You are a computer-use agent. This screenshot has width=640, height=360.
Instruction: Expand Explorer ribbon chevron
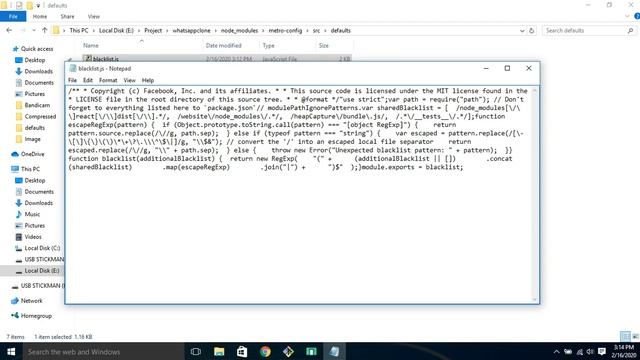(x=627, y=16)
